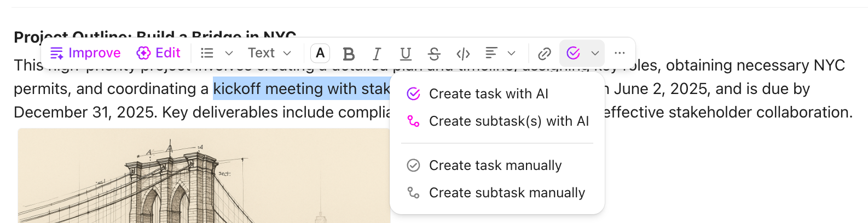Click the Improve AI button
This screenshot has width=868, height=223.
85,53
